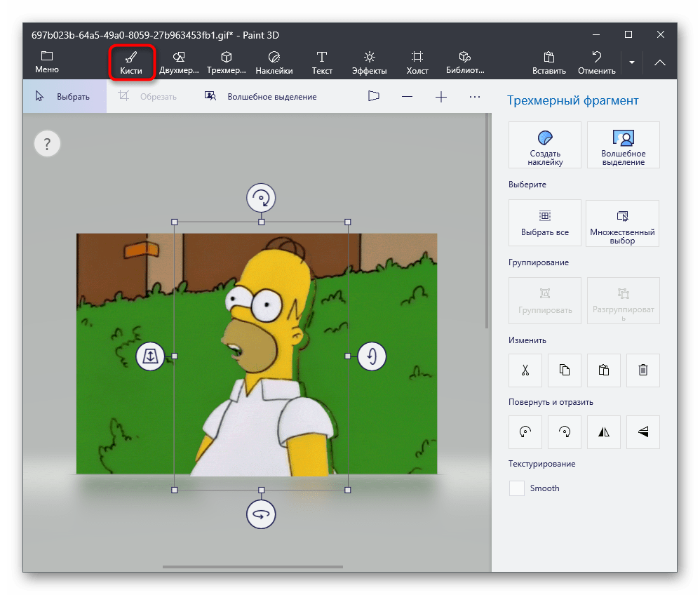Click the Выбрать все button

(544, 223)
